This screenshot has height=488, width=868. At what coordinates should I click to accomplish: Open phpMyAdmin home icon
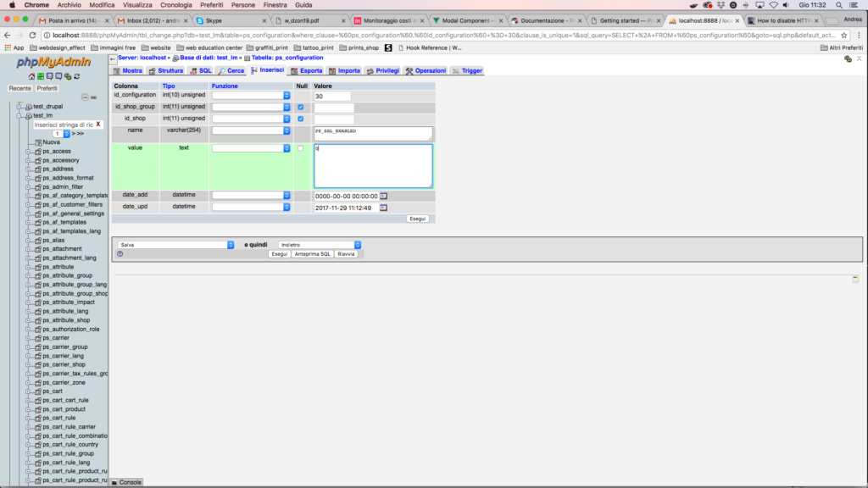click(31, 76)
